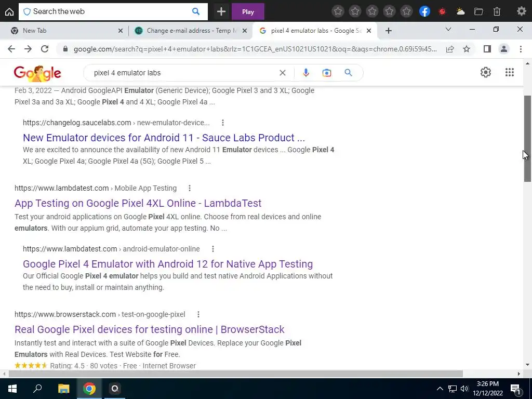
Task: Click the share page icon in address bar
Action: click(x=450, y=49)
